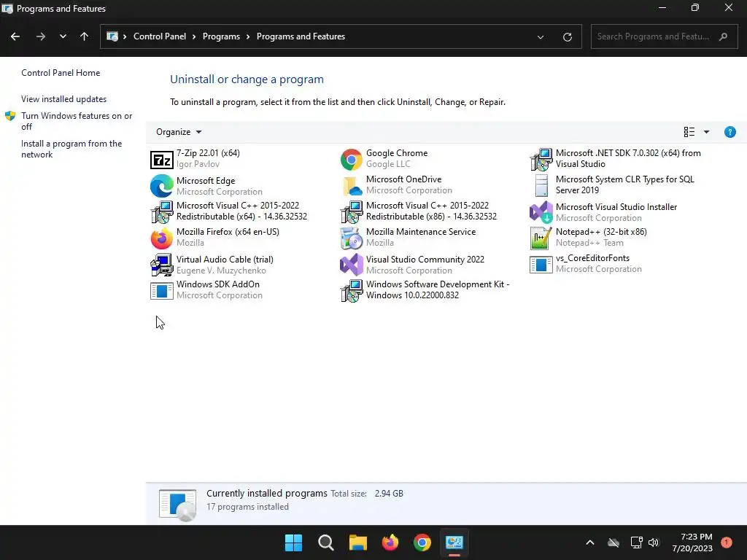Image resolution: width=747 pixels, height=560 pixels.
Task: Expand the view options dropdown arrow
Action: 706,132
